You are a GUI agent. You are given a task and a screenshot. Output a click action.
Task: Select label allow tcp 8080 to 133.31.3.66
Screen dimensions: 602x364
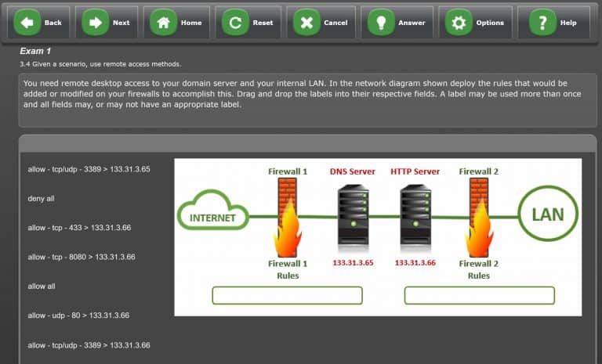pyautogui.click(x=82, y=257)
